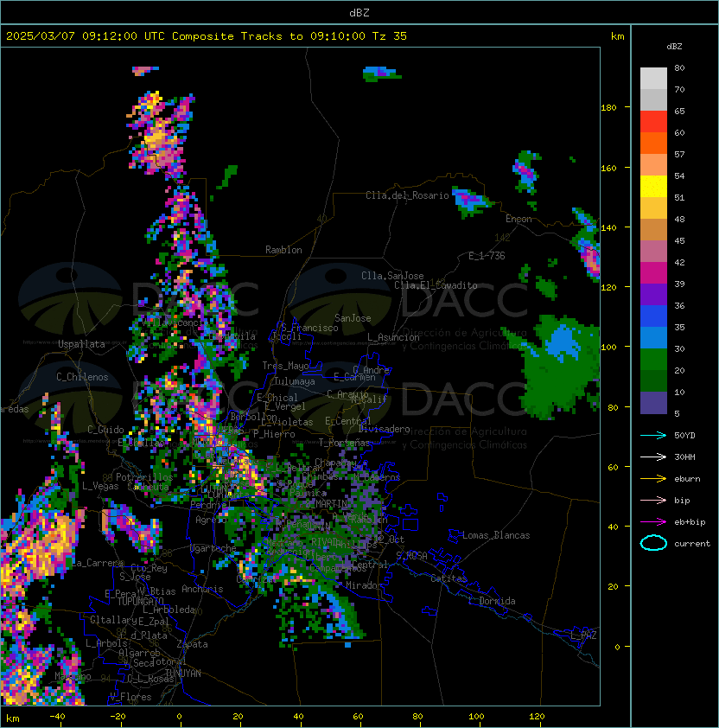Pick the gold 48–51 dBZ swatch
This screenshot has width=719, height=728.
coord(653,208)
